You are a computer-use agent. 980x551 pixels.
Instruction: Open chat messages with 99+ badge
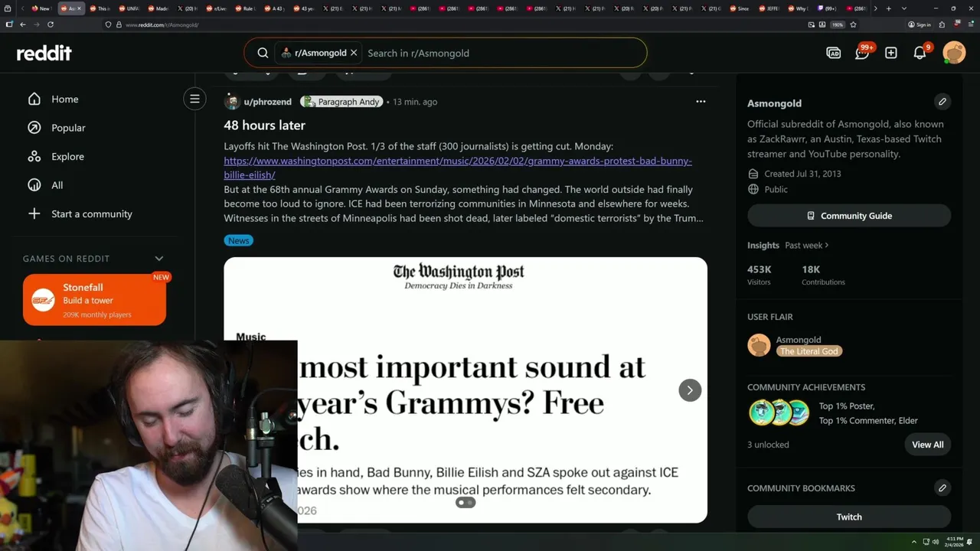(x=863, y=53)
